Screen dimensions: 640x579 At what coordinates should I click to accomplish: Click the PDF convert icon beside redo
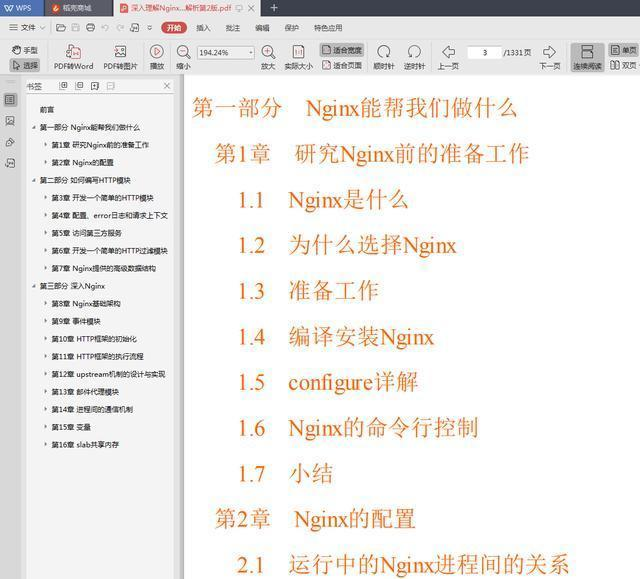[134, 28]
